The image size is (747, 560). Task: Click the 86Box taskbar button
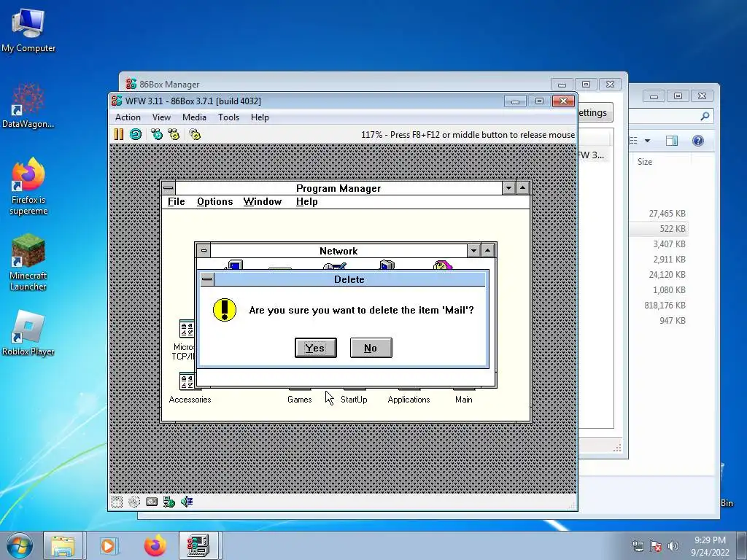click(198, 545)
